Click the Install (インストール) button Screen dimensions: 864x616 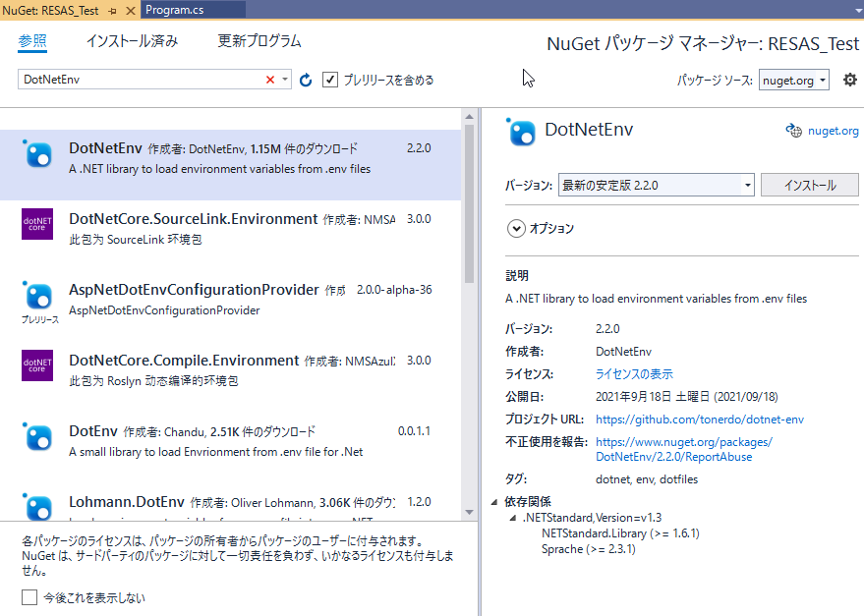pos(810,185)
